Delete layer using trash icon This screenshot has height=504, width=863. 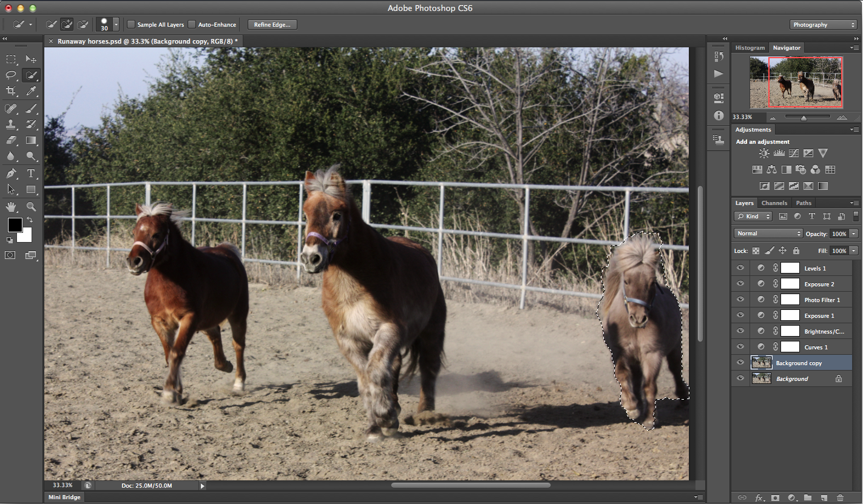point(840,498)
